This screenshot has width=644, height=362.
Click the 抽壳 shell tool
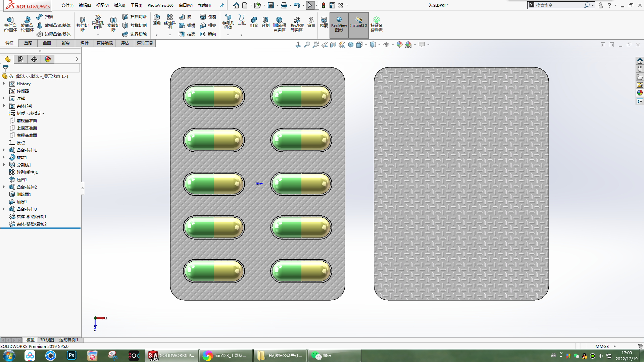tap(187, 34)
